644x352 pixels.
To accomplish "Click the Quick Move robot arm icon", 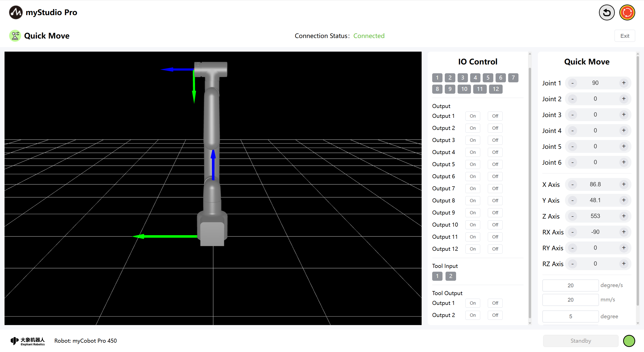I will [15, 36].
